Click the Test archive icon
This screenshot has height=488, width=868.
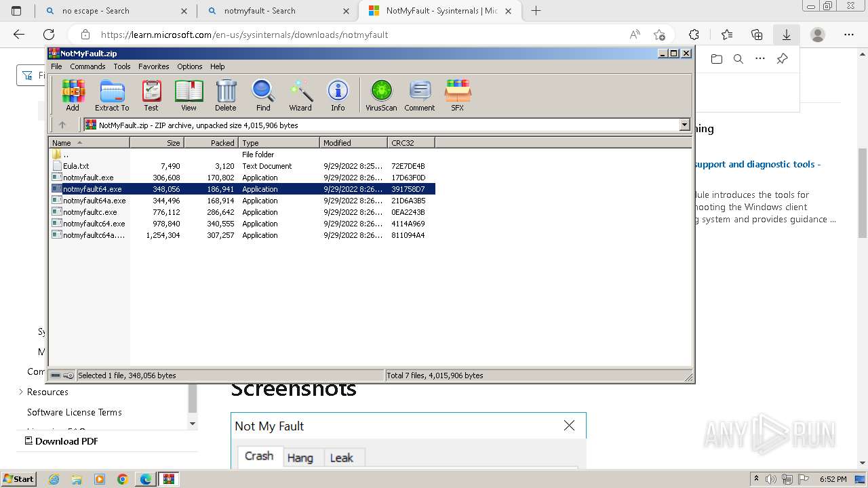151,96
